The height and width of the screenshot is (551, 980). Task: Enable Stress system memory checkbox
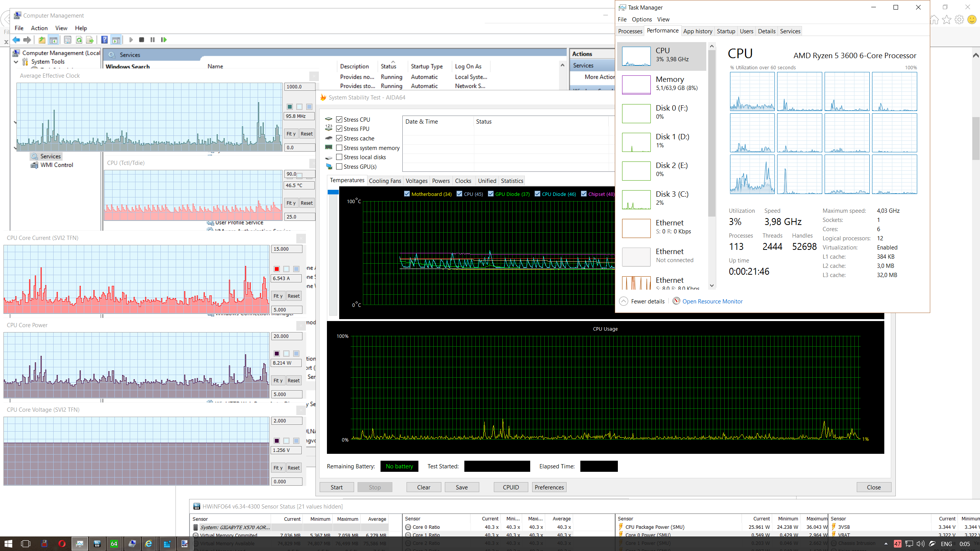coord(339,148)
